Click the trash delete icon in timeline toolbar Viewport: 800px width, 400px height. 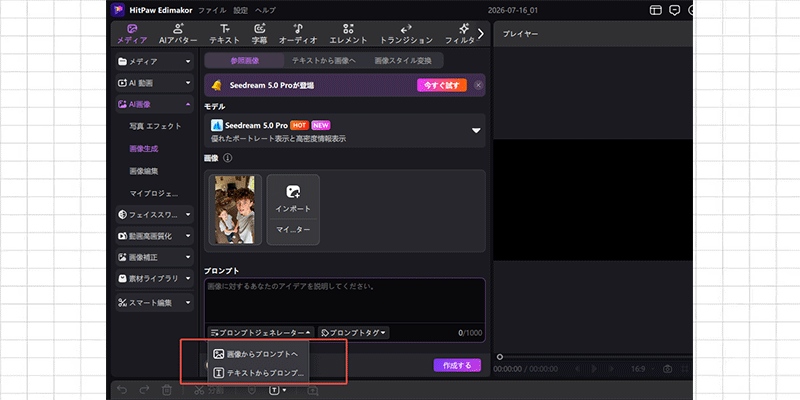[167, 390]
